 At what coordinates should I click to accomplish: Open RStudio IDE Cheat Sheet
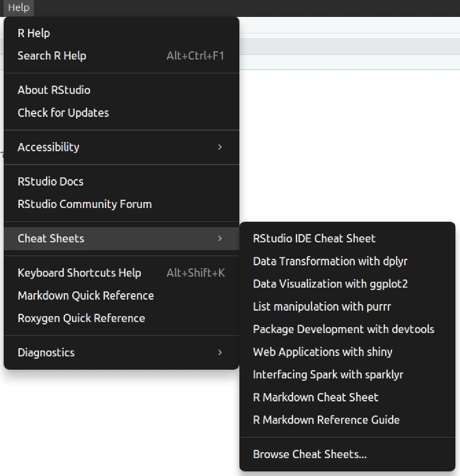(347, 239)
